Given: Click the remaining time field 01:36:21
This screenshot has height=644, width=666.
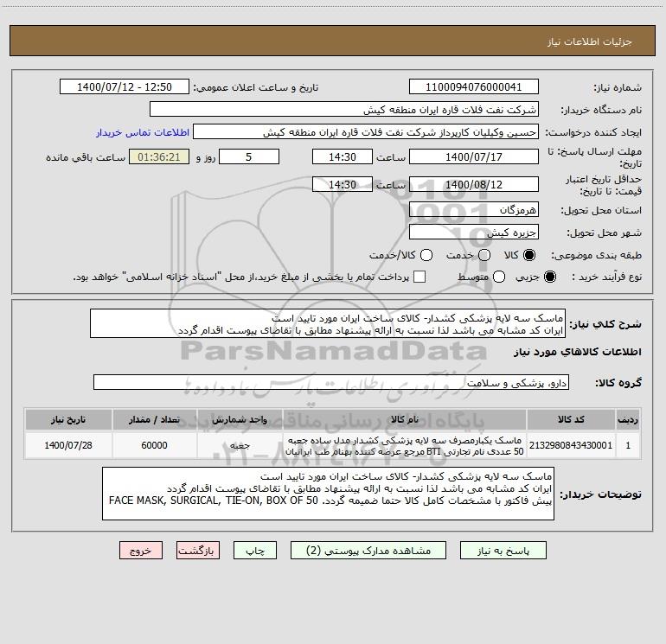Looking at the screenshot, I should click(x=159, y=156).
